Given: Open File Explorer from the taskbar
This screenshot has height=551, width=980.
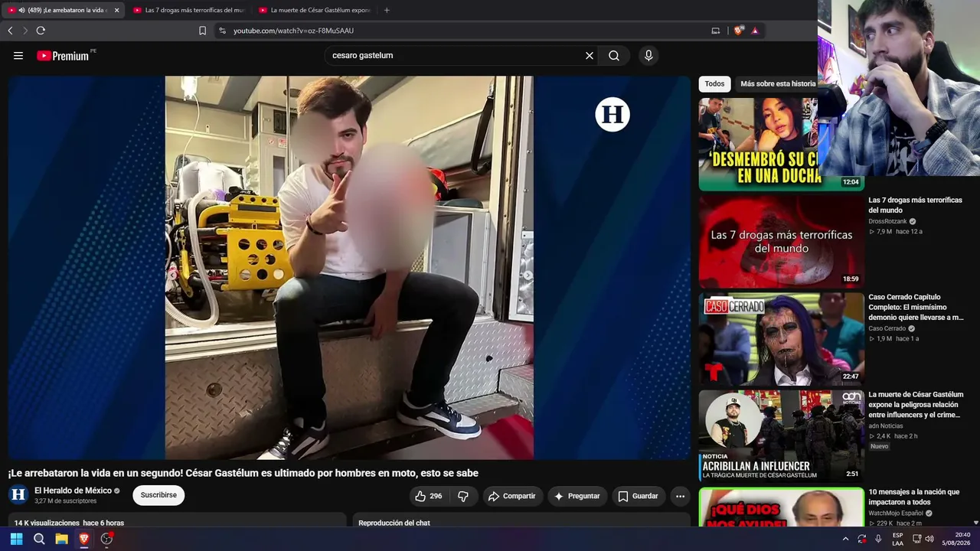Looking at the screenshot, I should pos(61,539).
